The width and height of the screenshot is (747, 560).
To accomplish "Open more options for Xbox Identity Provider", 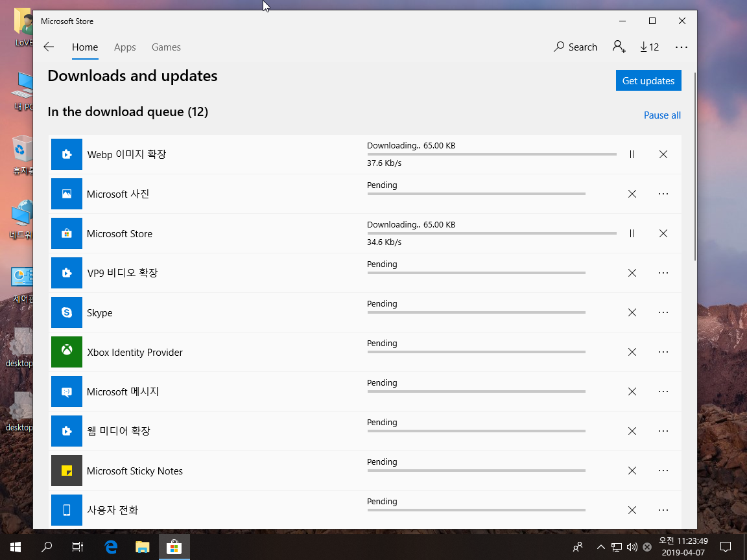I will pyautogui.click(x=663, y=352).
